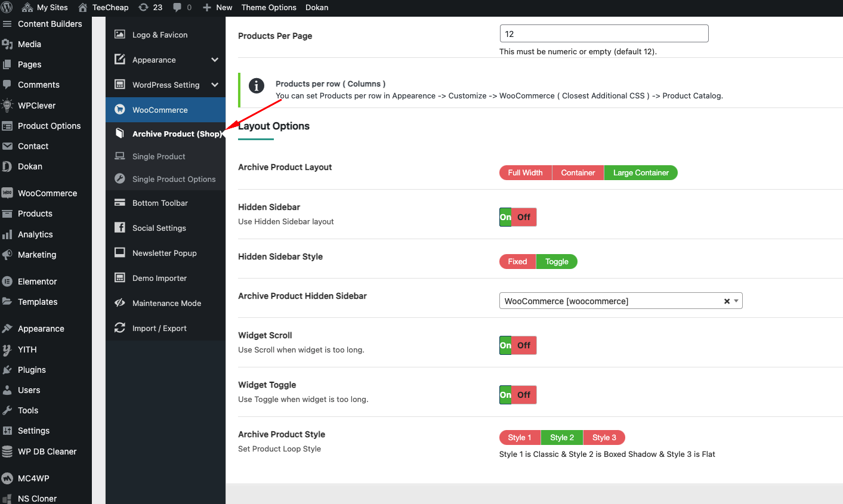Open the Dokan admin bar menu
Screen dimensions: 843x504
coord(317,7)
